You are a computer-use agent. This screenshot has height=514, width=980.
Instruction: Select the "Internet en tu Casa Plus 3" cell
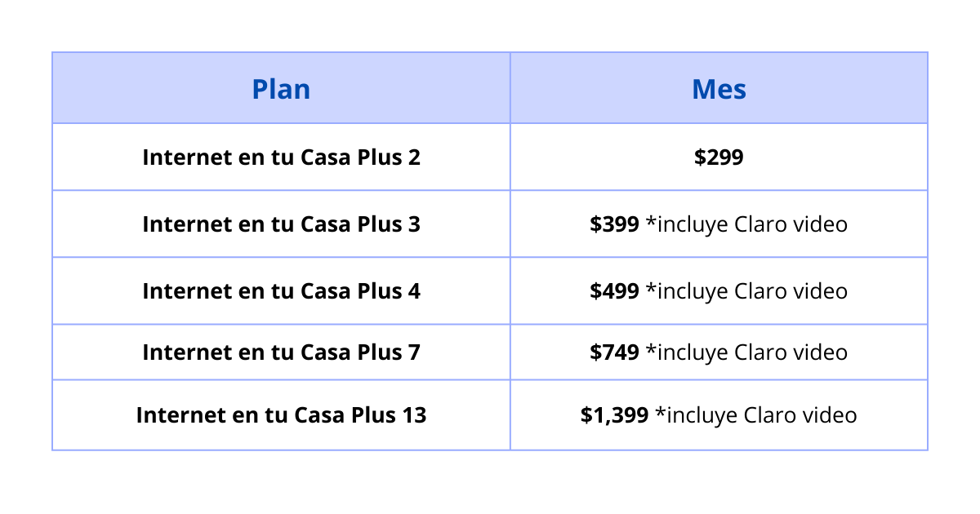point(281,224)
